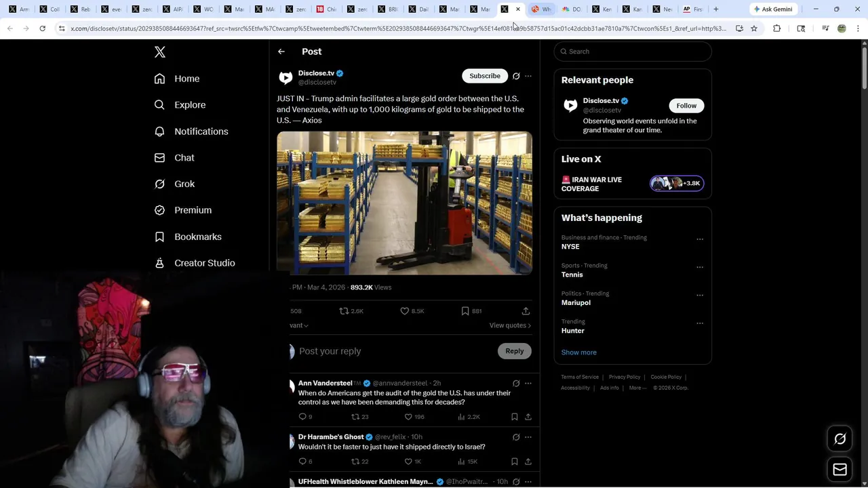The width and height of the screenshot is (868, 488).
Task: Expand the More footer menu
Action: 637,388
